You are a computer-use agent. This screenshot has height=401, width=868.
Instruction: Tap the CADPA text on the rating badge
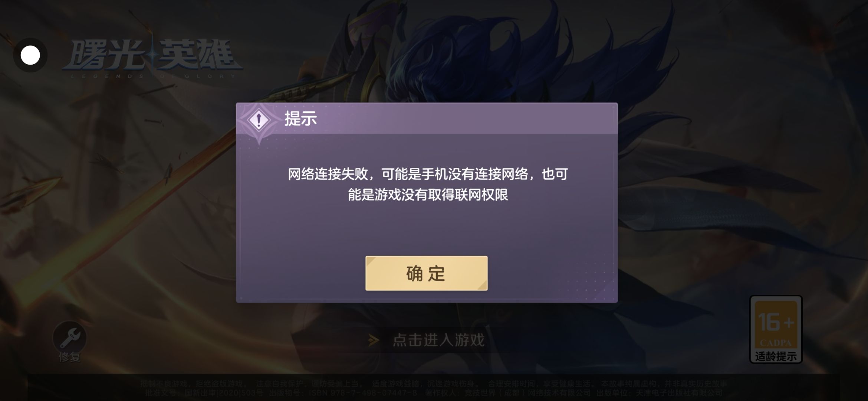tap(776, 343)
